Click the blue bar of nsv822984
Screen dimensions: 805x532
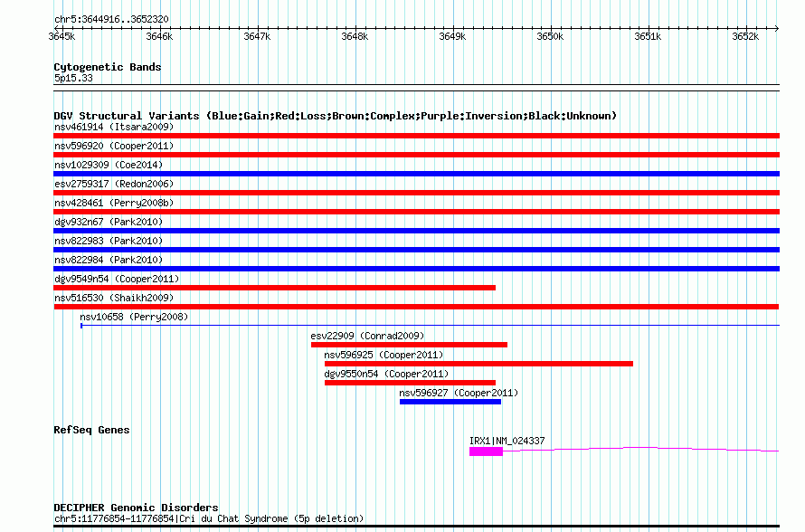(x=416, y=269)
